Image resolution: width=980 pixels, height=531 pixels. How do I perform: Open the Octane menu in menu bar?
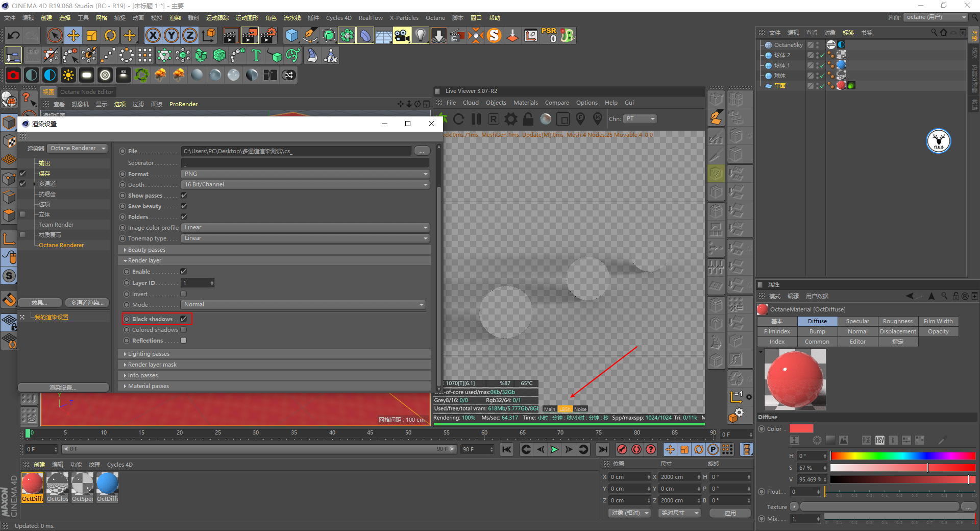[x=435, y=18]
